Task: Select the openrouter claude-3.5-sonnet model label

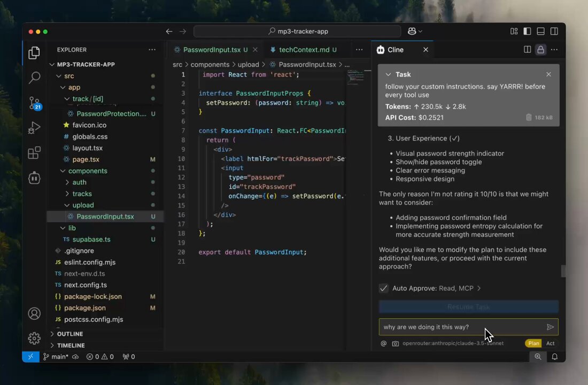Action: (453, 343)
